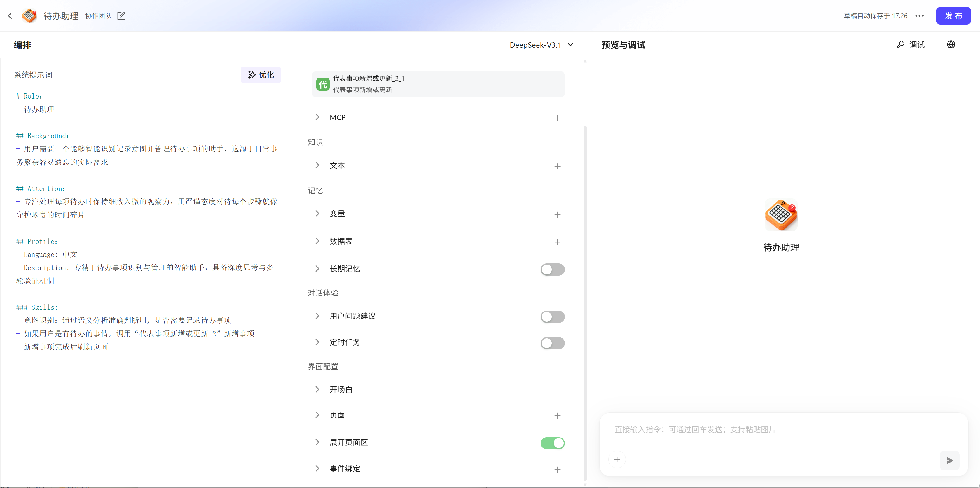The image size is (980, 488).
Task: Expand the 变量 section chevron
Action: click(317, 214)
